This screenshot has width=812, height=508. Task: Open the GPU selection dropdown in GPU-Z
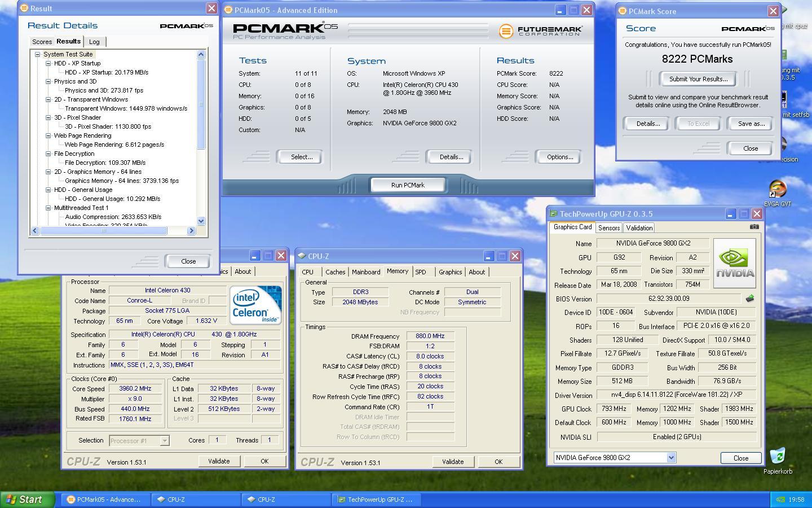click(671, 458)
